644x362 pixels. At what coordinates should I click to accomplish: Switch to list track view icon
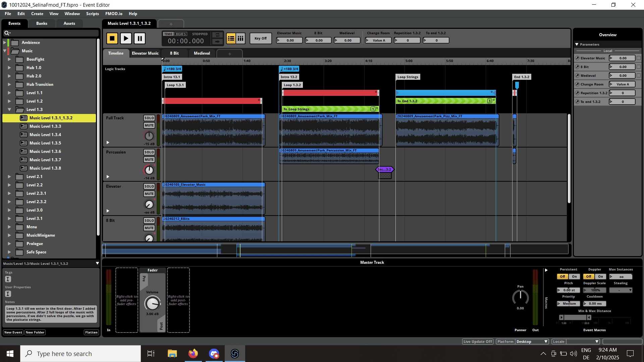(x=231, y=39)
